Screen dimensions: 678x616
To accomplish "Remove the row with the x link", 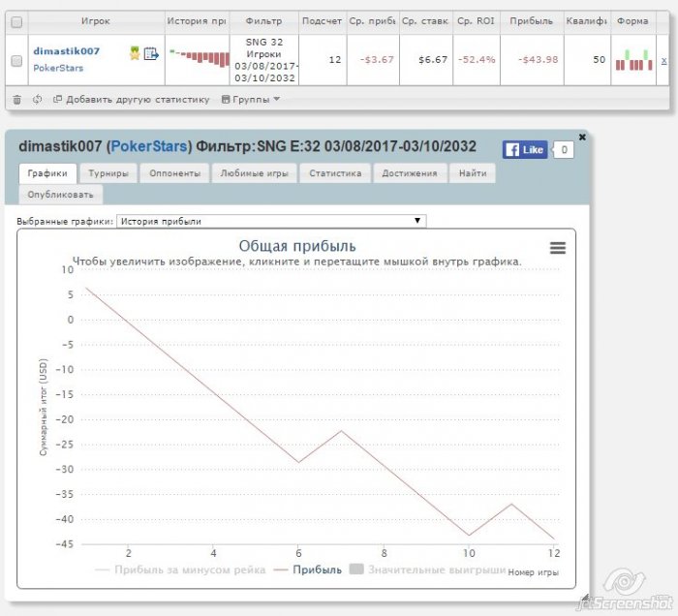I will (663, 60).
